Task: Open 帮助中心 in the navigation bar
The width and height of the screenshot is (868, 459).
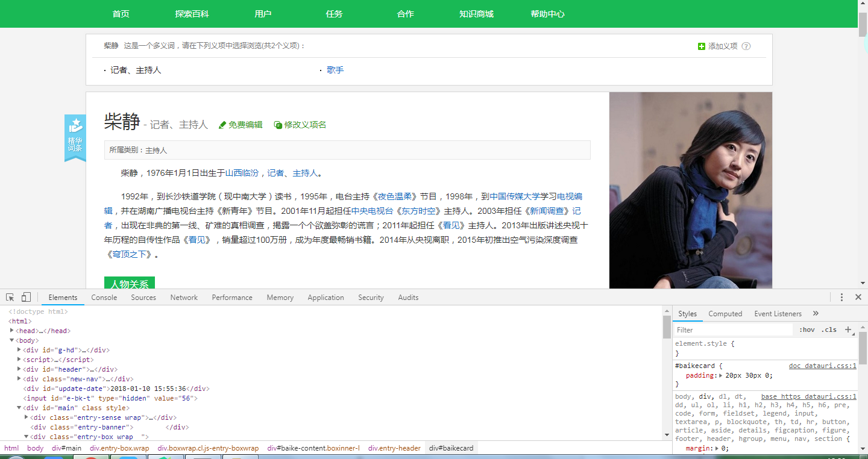Action: [x=547, y=14]
